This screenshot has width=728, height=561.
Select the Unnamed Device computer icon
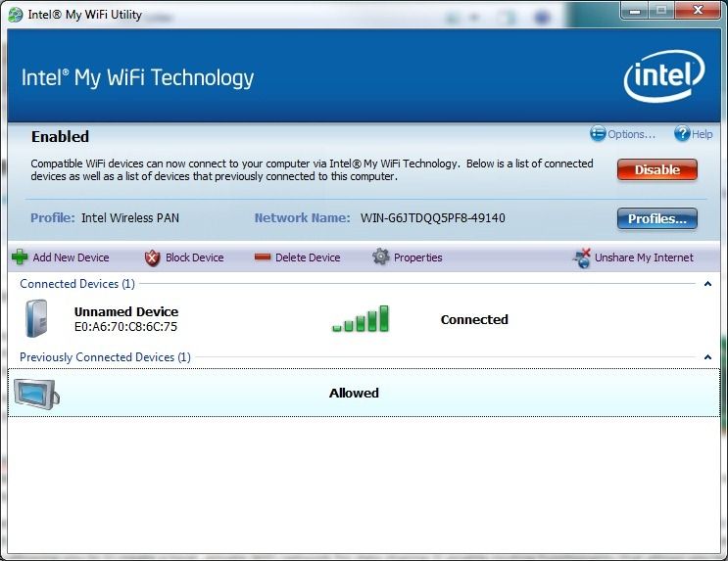coord(36,318)
